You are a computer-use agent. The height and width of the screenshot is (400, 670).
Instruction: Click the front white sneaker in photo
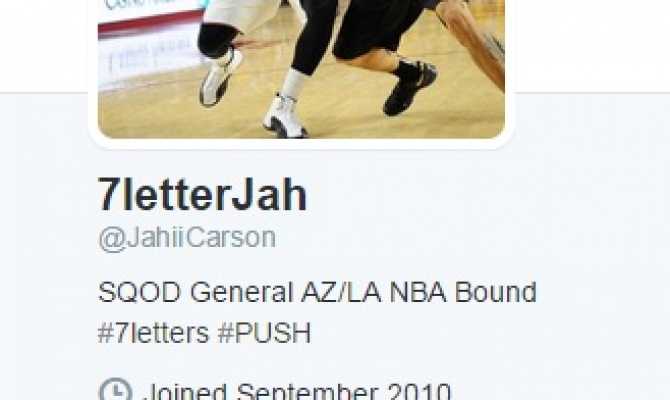[x=283, y=116]
